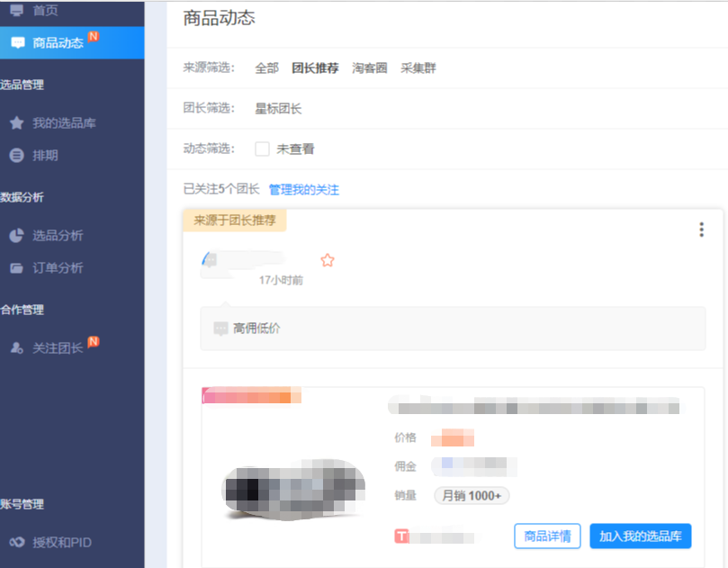Open the 商品动态 sidebar menu item
The width and height of the screenshot is (728, 568).
coord(58,42)
